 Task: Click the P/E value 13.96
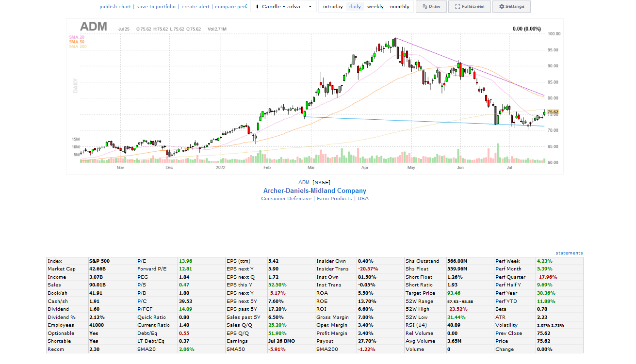tap(185, 261)
